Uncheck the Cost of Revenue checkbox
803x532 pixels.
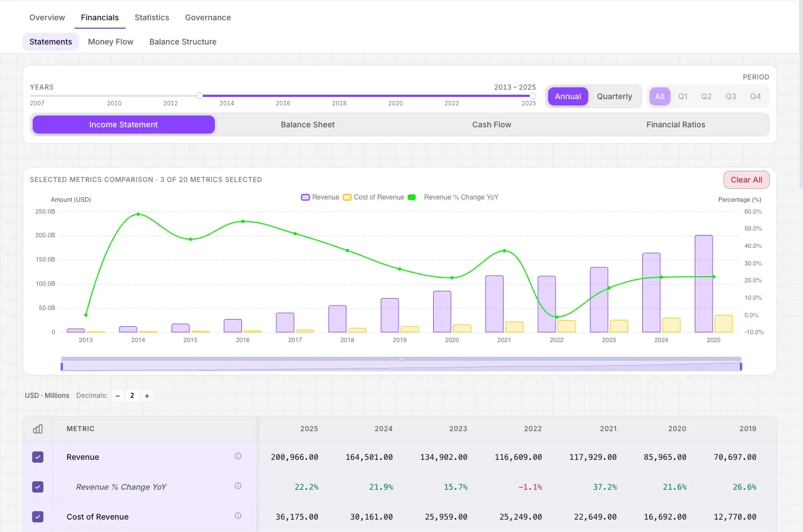(38, 517)
